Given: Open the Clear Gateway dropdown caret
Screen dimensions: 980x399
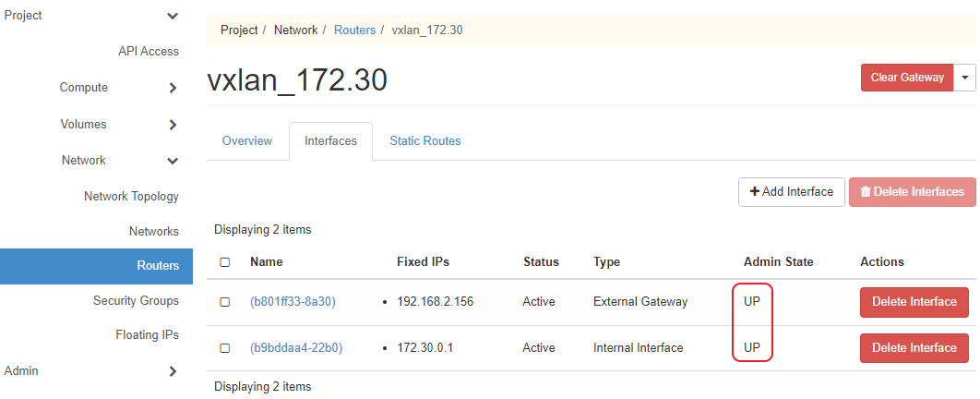Looking at the screenshot, I should (x=965, y=78).
